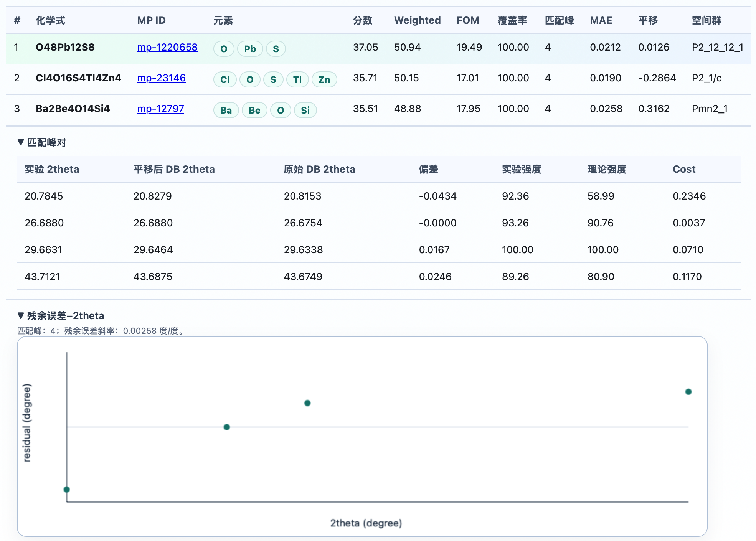The height and width of the screenshot is (541, 756).
Task: Click the rightmost residual data point
Action: [688, 392]
